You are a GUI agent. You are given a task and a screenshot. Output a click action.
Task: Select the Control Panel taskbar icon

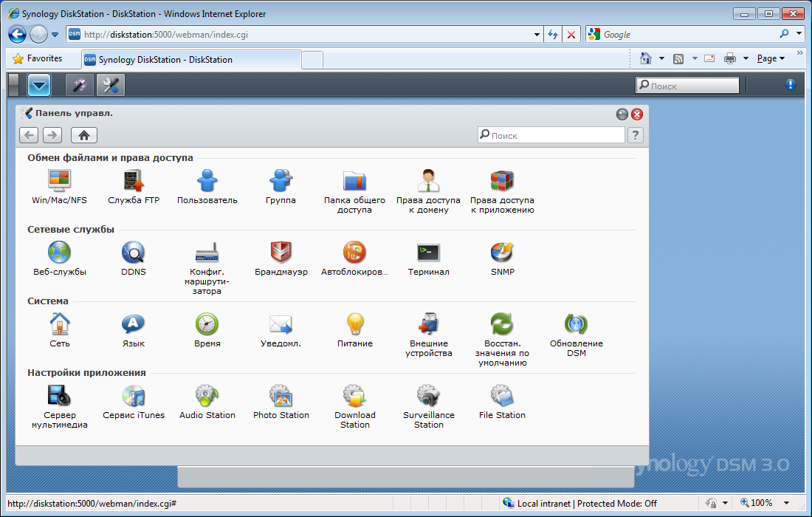111,85
